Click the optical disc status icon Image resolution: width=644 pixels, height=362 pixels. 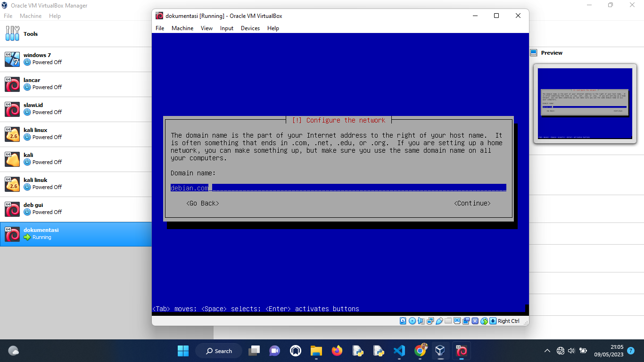point(412,321)
